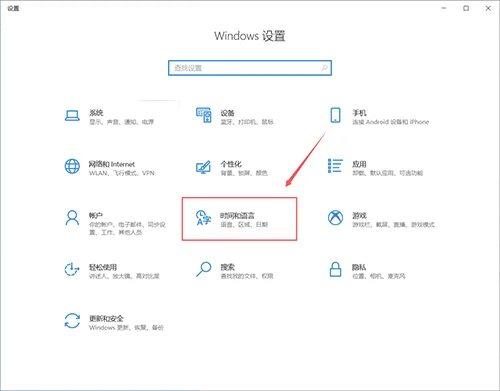The height and width of the screenshot is (391, 500).
Task: Click the 网络和 Internet category label
Action: (112, 164)
